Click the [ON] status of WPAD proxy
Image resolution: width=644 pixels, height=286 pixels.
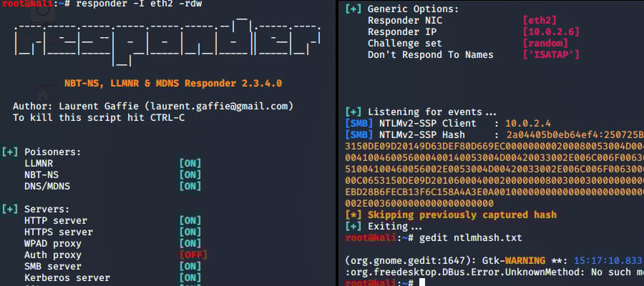coord(190,244)
